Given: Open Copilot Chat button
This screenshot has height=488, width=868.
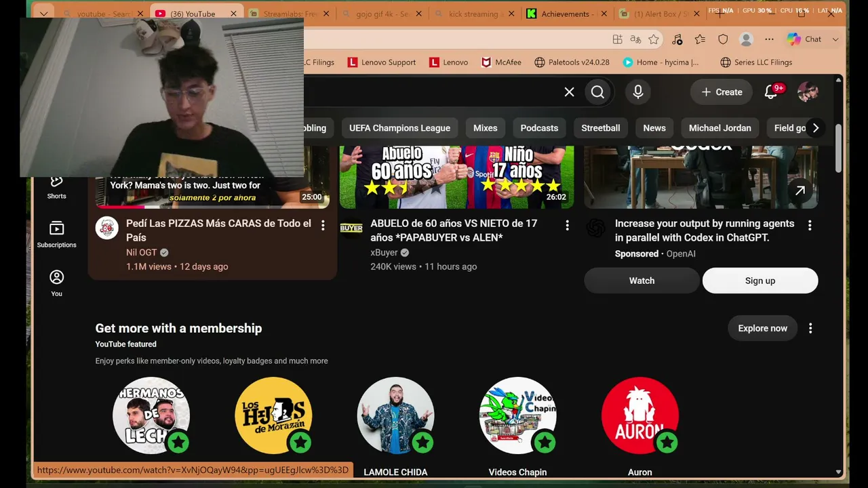Looking at the screenshot, I should click(805, 39).
